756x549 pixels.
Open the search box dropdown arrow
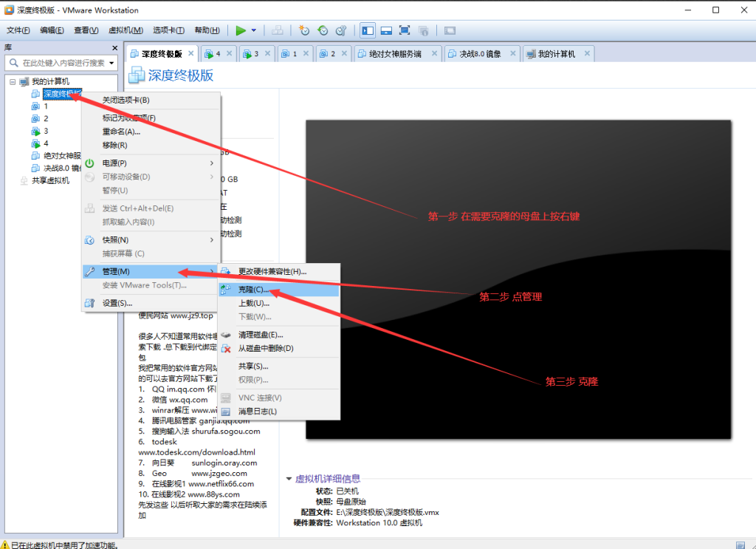112,63
